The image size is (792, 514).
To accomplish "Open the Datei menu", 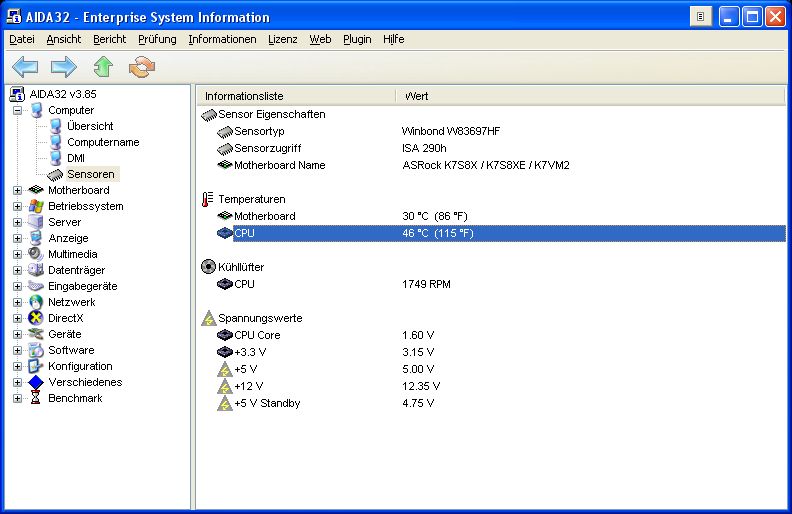I will [22, 39].
